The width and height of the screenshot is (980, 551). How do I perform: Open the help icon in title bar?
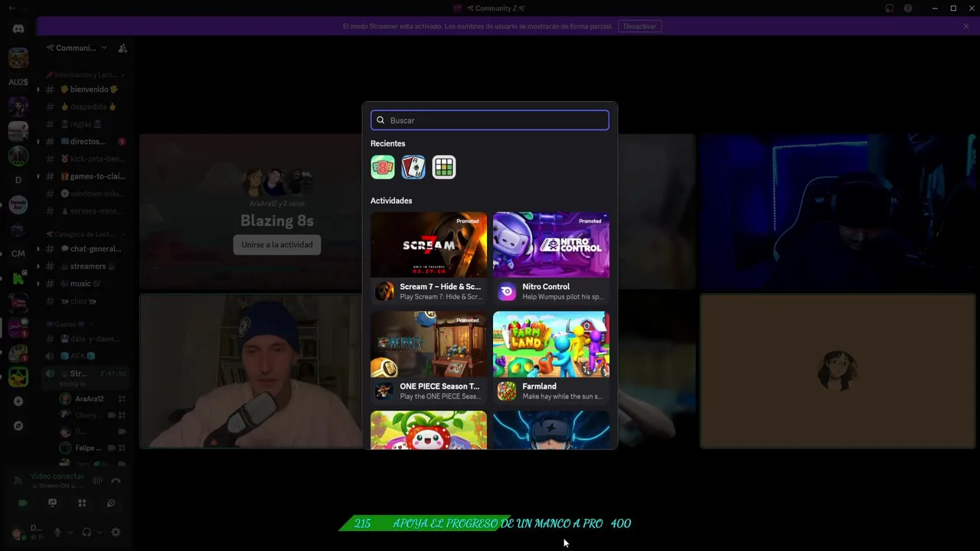(908, 8)
